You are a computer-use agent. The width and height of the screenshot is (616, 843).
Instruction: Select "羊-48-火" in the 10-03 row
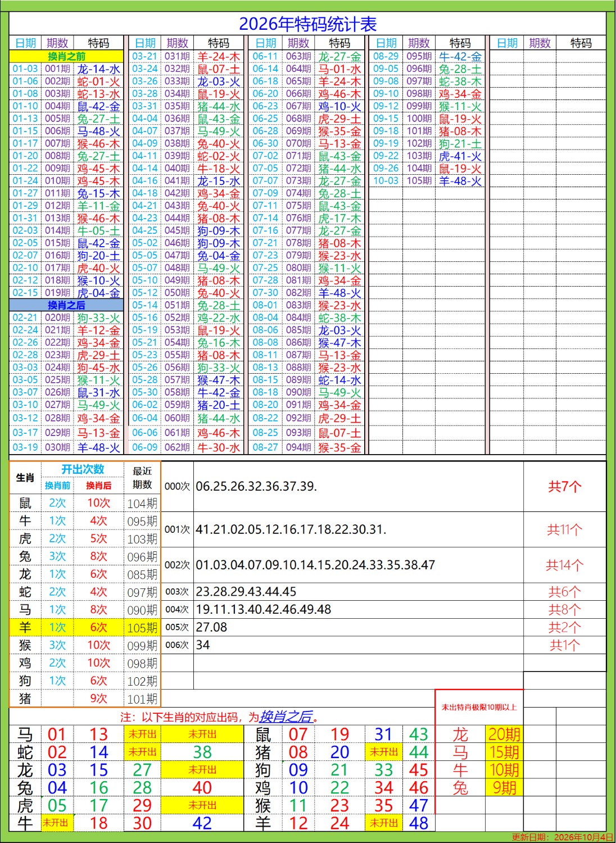pyautogui.click(x=460, y=181)
